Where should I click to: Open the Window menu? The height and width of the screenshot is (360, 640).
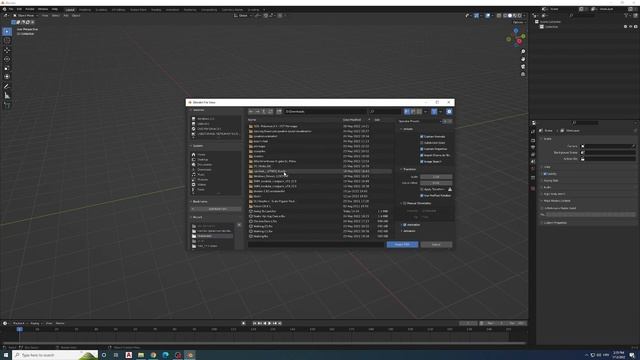click(x=43, y=9)
